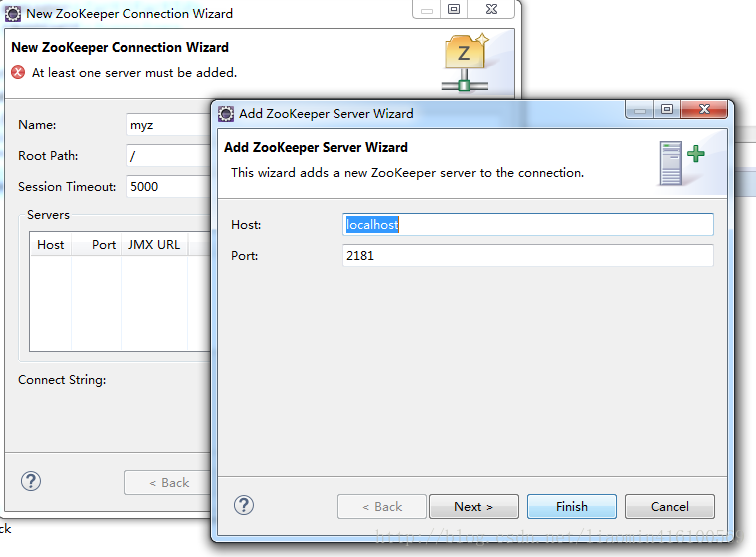The height and width of the screenshot is (557, 756).
Task: Focus the Host field containing localhost
Action: pyautogui.click(x=527, y=225)
